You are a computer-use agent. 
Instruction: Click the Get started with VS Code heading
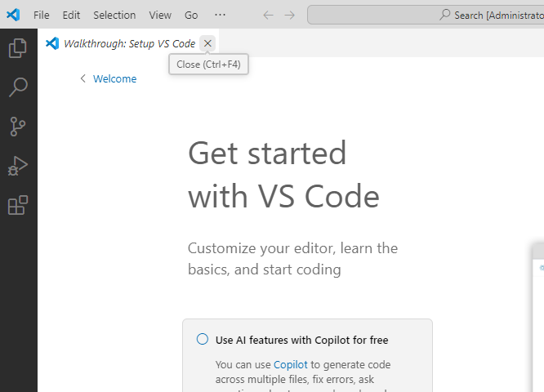[283, 175]
